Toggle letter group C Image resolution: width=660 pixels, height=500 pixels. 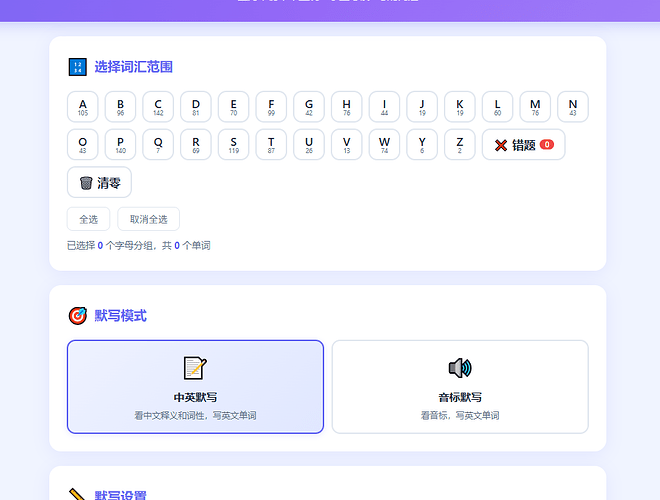[x=158, y=107]
